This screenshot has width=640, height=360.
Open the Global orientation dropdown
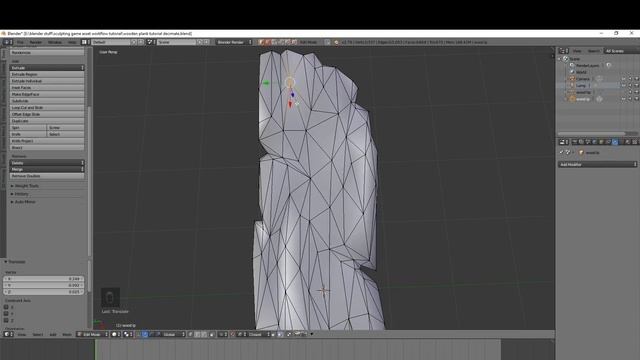tap(173, 334)
